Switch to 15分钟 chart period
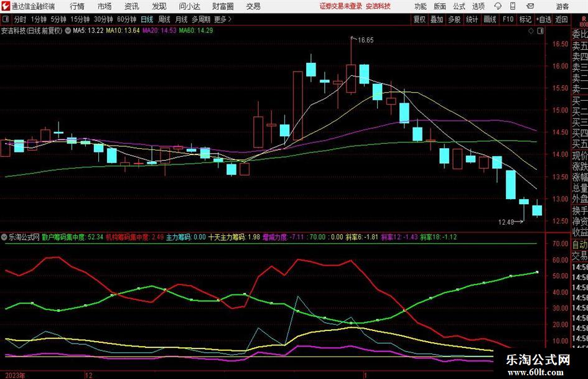 pos(80,19)
